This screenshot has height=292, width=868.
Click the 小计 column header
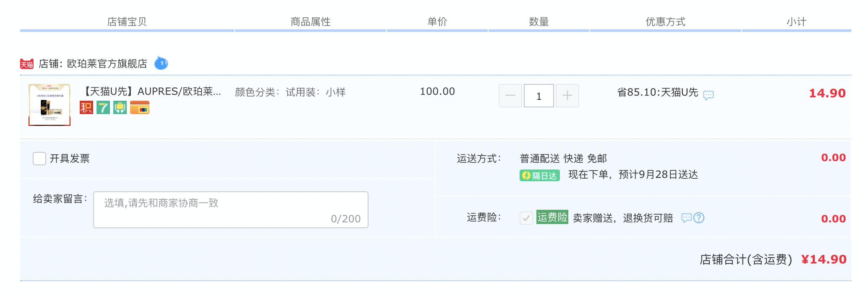click(x=797, y=22)
